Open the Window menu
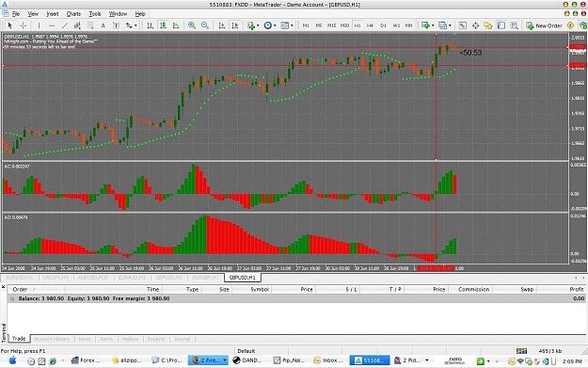588x368 pixels. tap(118, 14)
